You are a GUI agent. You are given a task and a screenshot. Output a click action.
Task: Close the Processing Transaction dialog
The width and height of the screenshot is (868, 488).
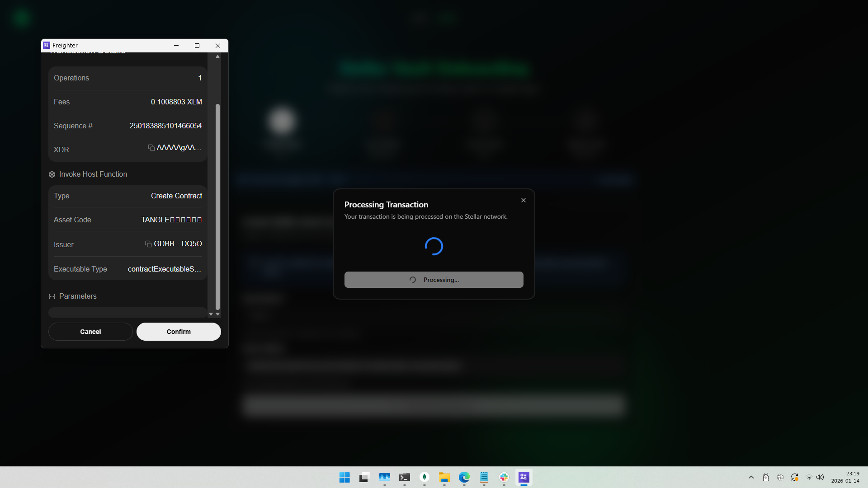click(x=523, y=200)
